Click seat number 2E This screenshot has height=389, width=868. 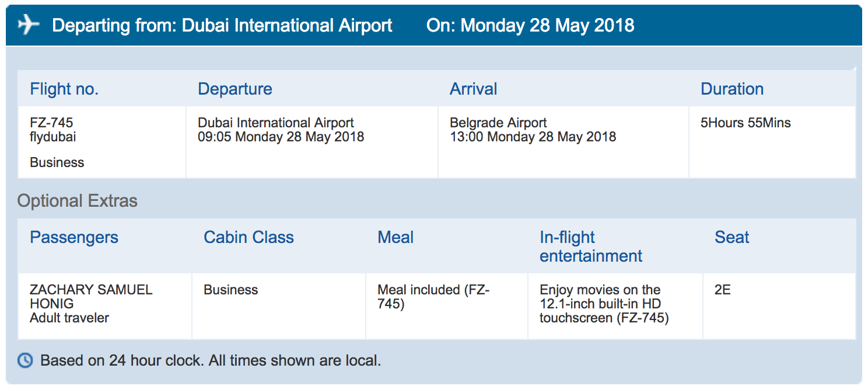(723, 290)
